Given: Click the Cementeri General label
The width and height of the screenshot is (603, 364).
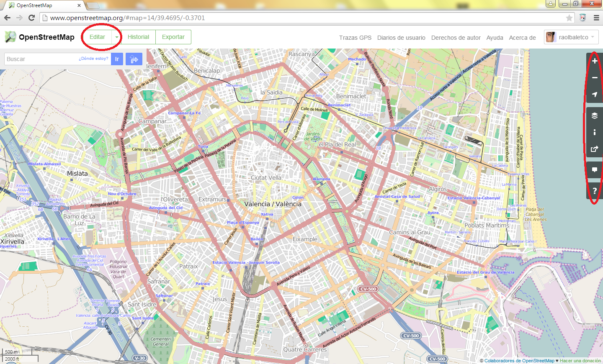Looking at the screenshot, I should tap(161, 341).
